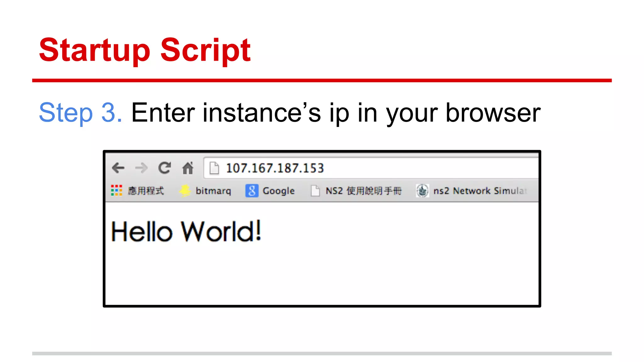Go to the home page icon

[188, 168]
